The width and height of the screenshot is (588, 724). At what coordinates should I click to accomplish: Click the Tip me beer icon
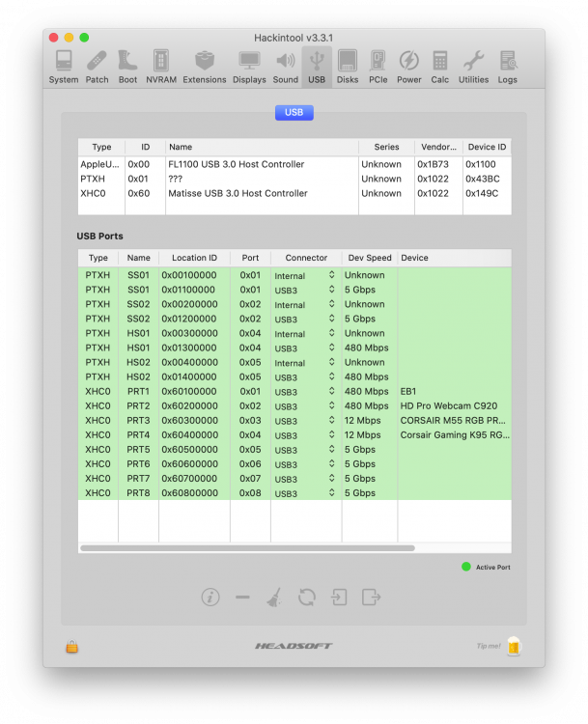point(514,646)
